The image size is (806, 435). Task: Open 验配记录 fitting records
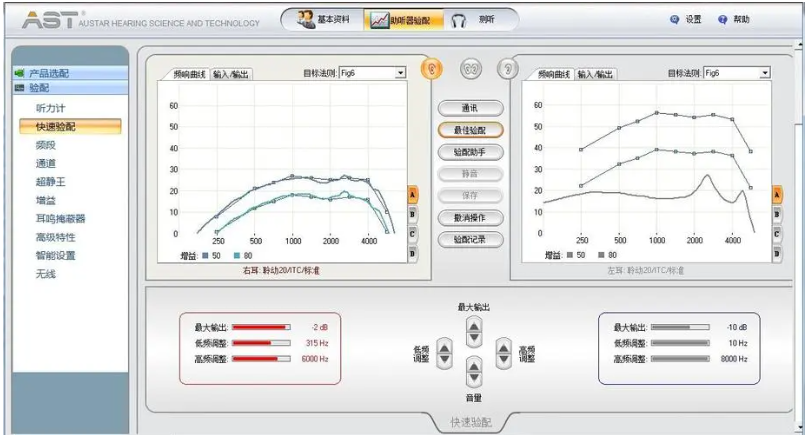(470, 239)
